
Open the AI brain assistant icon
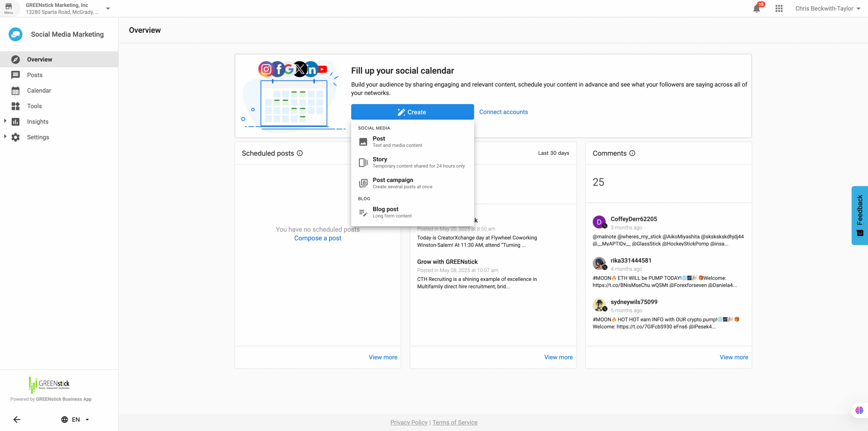pos(859,410)
